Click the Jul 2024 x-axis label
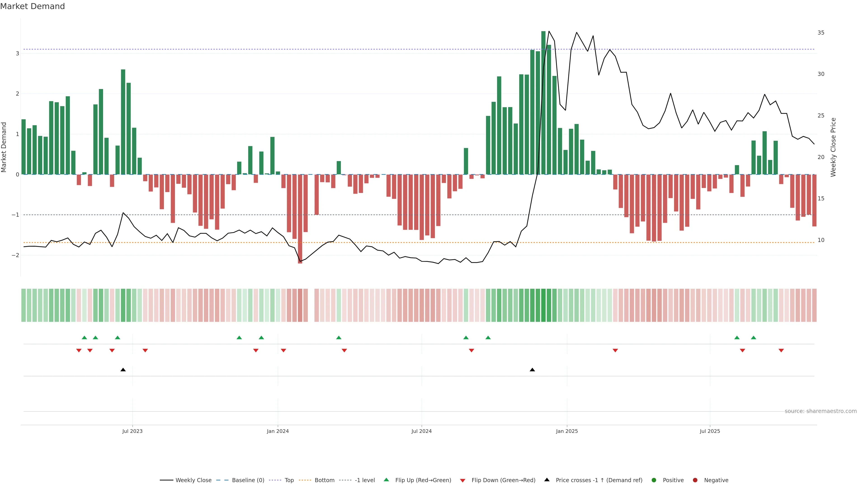Image resolution: width=868 pixels, height=488 pixels. [x=421, y=431]
